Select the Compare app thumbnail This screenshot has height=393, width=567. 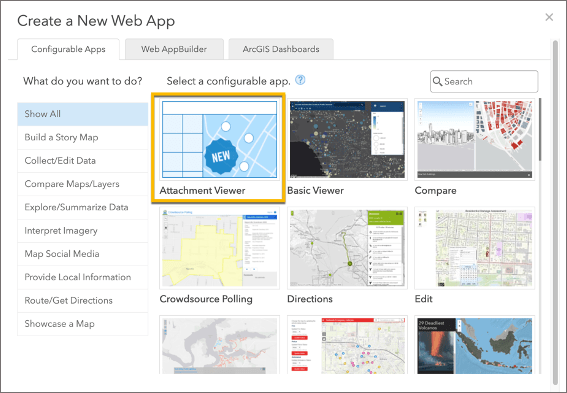(474, 139)
